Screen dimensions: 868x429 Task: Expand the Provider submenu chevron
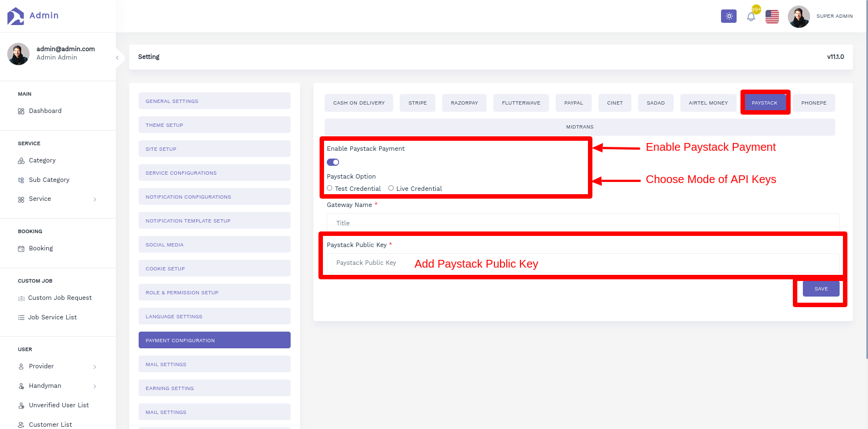coord(95,367)
